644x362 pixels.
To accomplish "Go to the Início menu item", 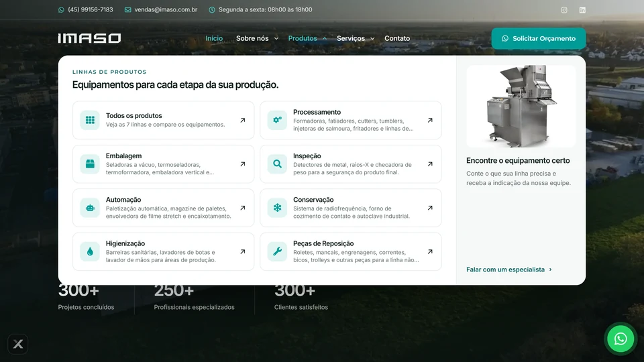I will pos(214,38).
